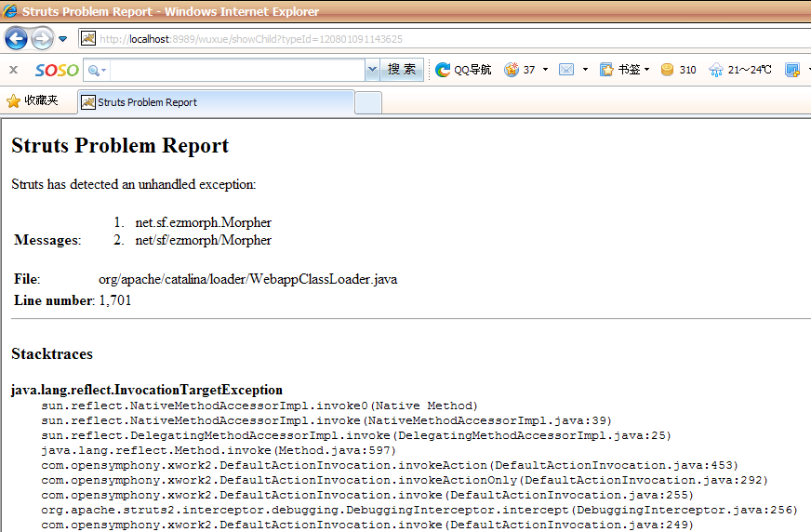811x532 pixels.
Task: Click the page icon in address bar
Action: (x=88, y=39)
